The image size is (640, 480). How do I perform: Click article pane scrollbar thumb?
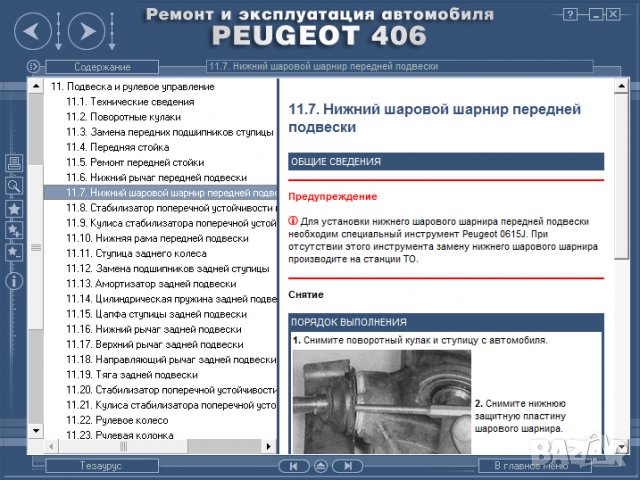621,176
